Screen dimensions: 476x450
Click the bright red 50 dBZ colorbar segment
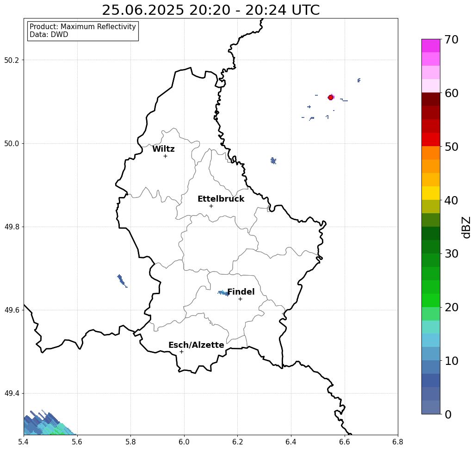tap(431, 140)
